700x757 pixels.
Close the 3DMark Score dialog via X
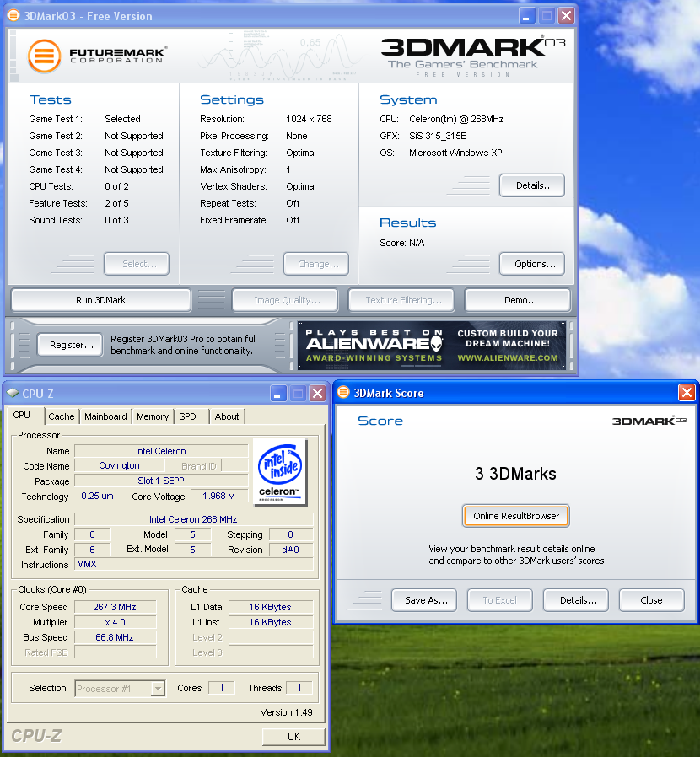687,393
